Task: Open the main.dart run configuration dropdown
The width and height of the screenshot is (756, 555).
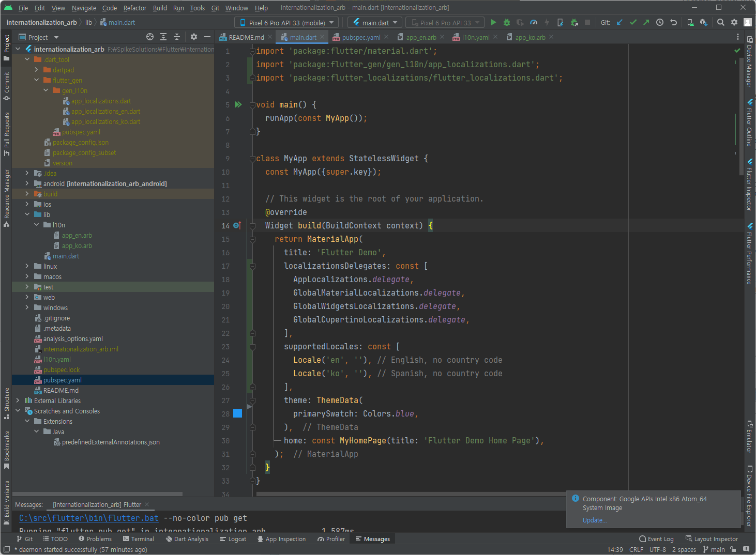Action: [375, 23]
